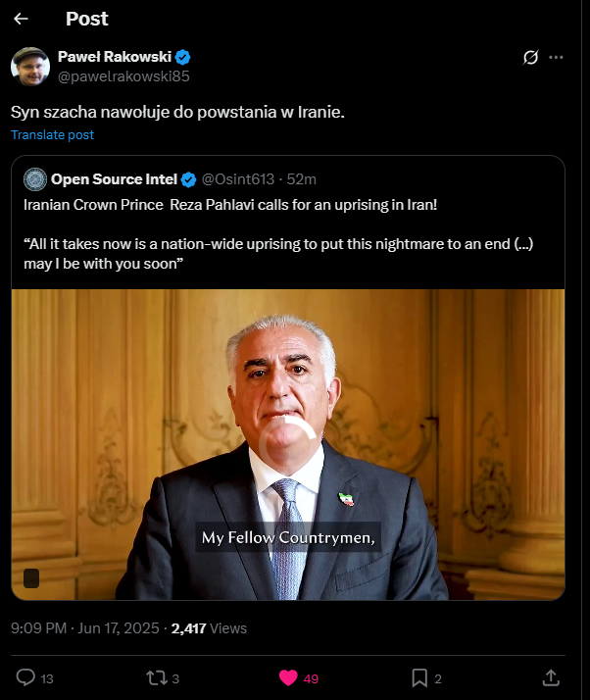Toggle the pink heart like button
The height and width of the screenshot is (700, 590).
[288, 677]
